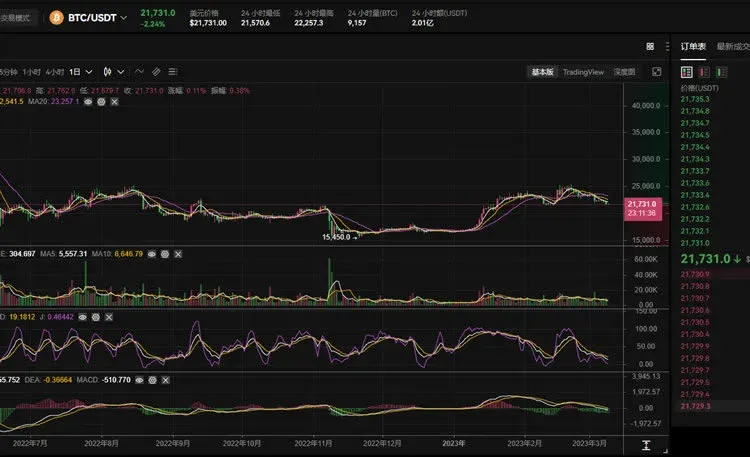
Task: Open the grid layout icon above the chart
Action: (x=650, y=46)
